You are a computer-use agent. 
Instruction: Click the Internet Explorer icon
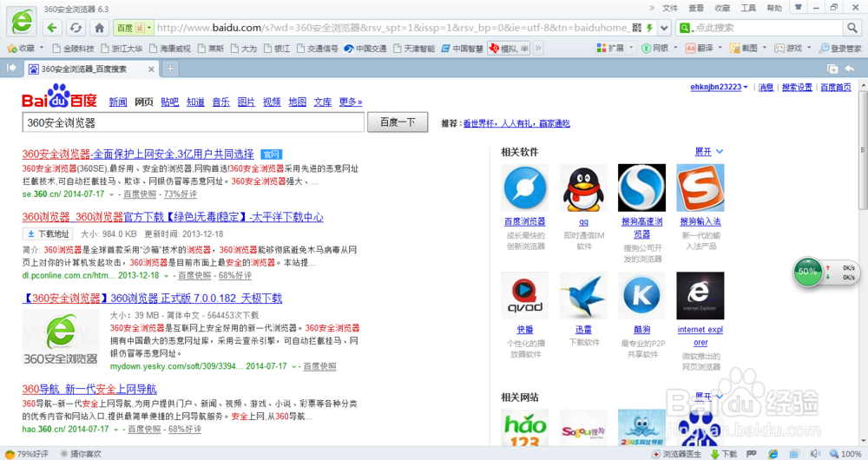point(700,296)
